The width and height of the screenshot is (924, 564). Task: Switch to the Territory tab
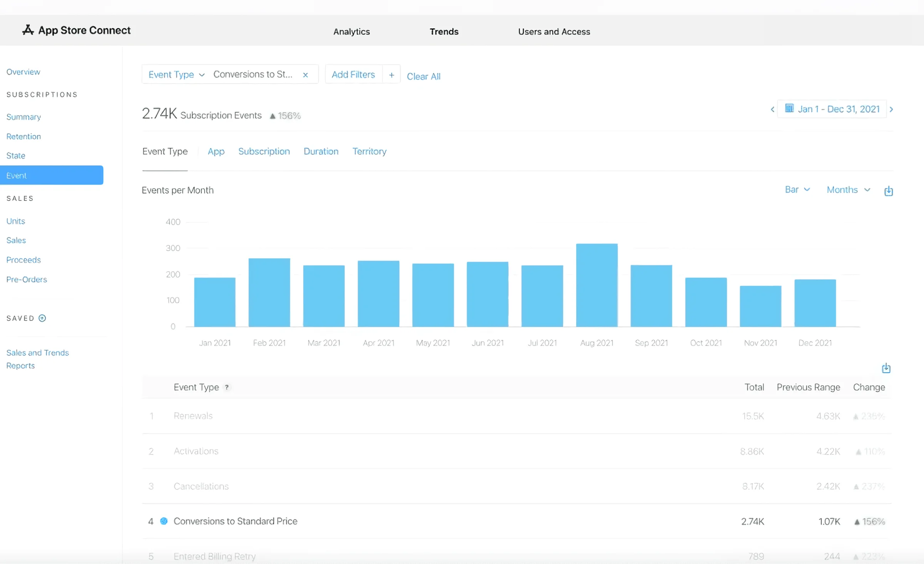tap(369, 151)
